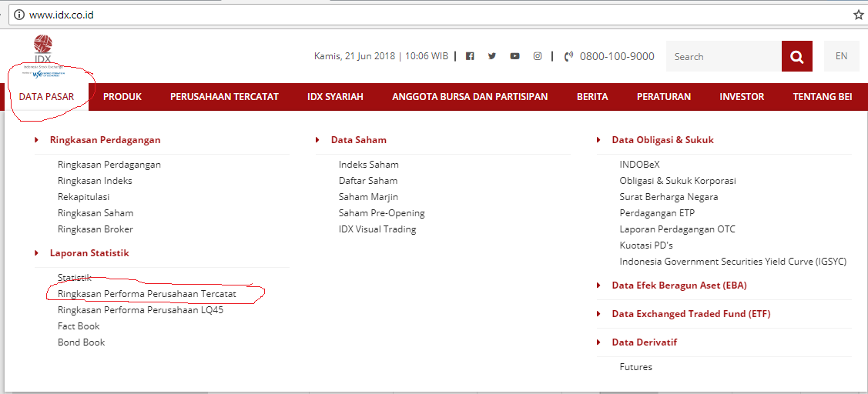This screenshot has height=394, width=868.
Task: Expand Data Exchanged Traded Fund (ETF)
Action: [691, 314]
